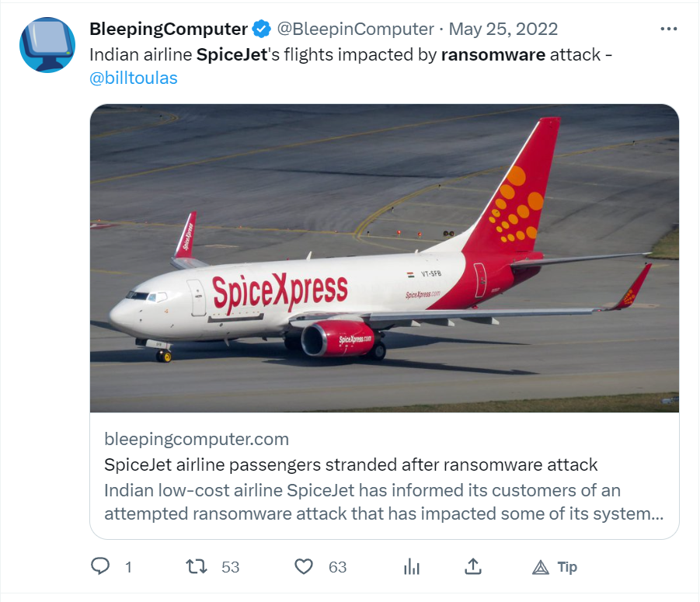700x602 pixels.
Task: Follow the @billtoulas mention link
Action: coord(134,78)
